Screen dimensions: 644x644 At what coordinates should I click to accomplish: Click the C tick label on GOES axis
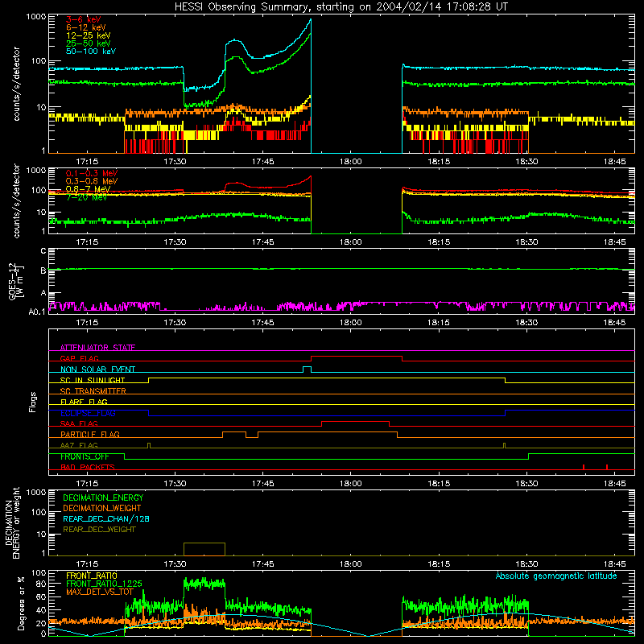43,250
